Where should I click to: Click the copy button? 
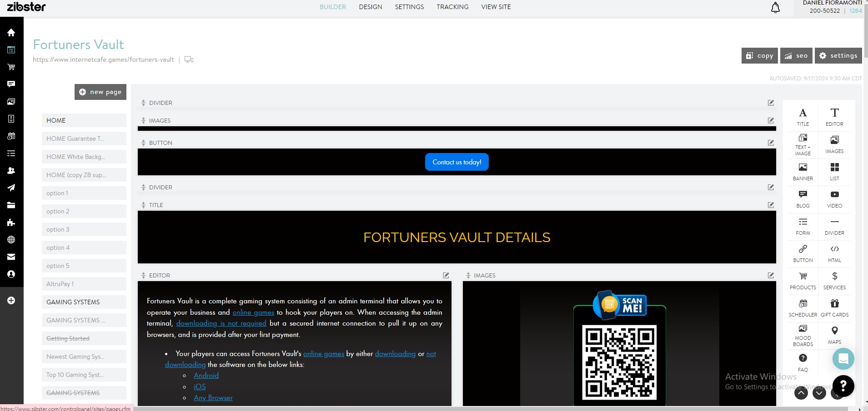(x=759, y=55)
